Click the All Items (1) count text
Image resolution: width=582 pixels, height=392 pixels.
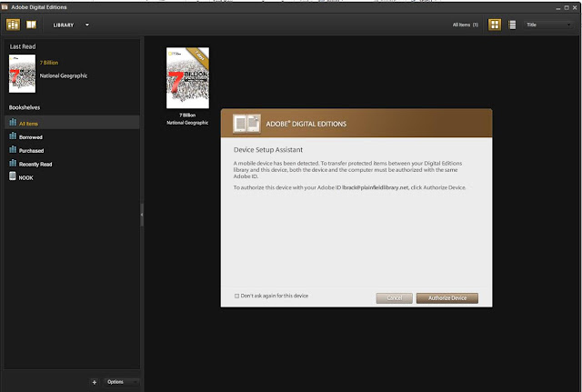click(466, 25)
